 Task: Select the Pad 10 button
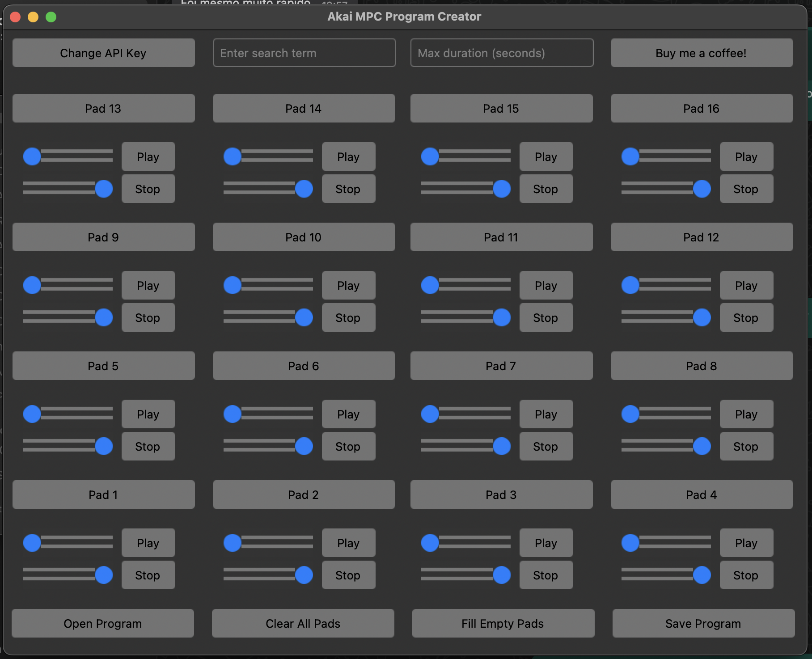[x=304, y=237]
